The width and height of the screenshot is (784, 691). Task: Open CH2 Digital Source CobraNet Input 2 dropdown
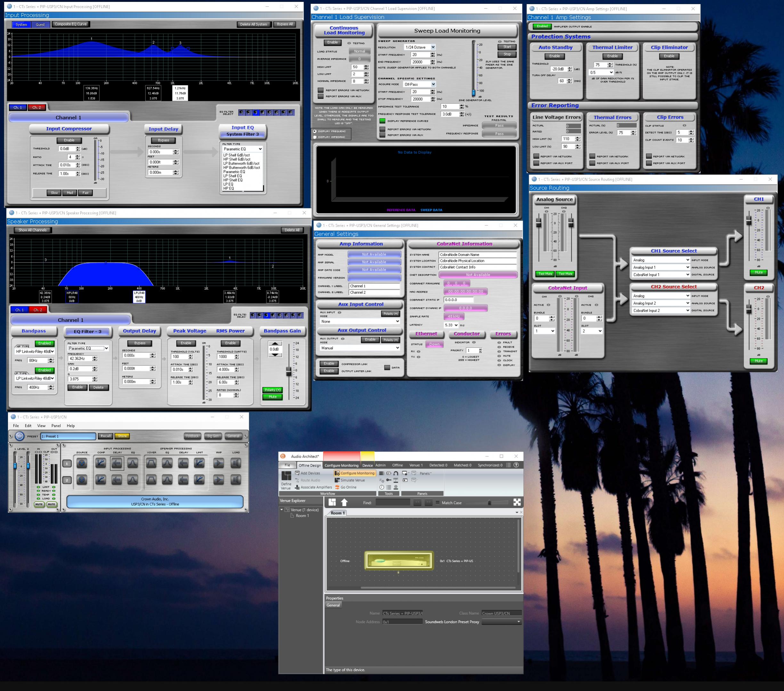click(661, 310)
